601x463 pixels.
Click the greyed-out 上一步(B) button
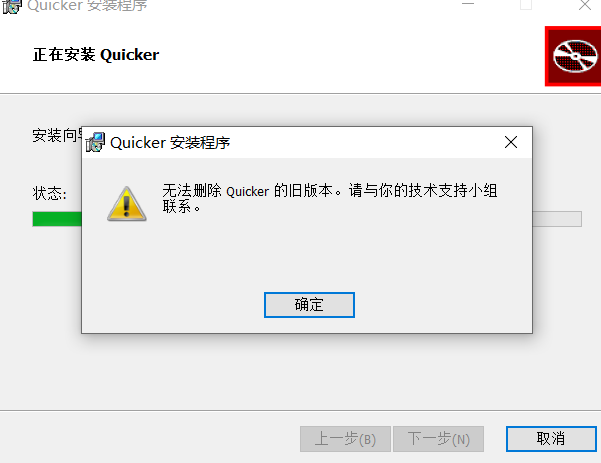[345, 439]
